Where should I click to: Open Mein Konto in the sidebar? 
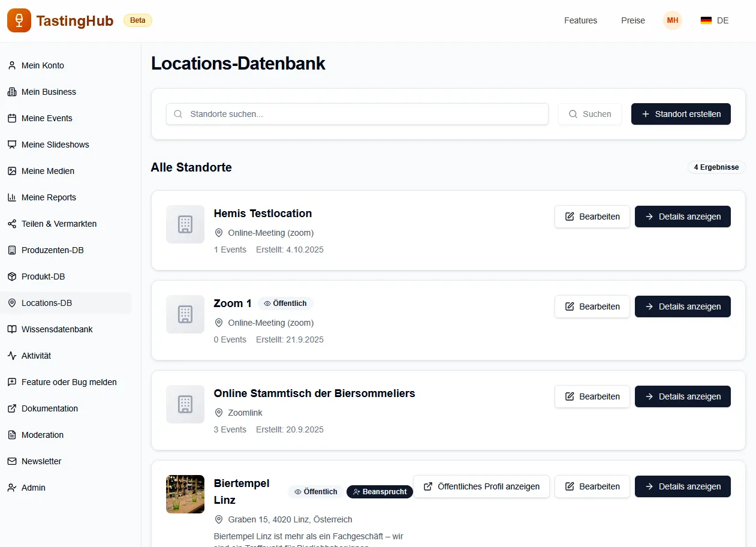43,65
